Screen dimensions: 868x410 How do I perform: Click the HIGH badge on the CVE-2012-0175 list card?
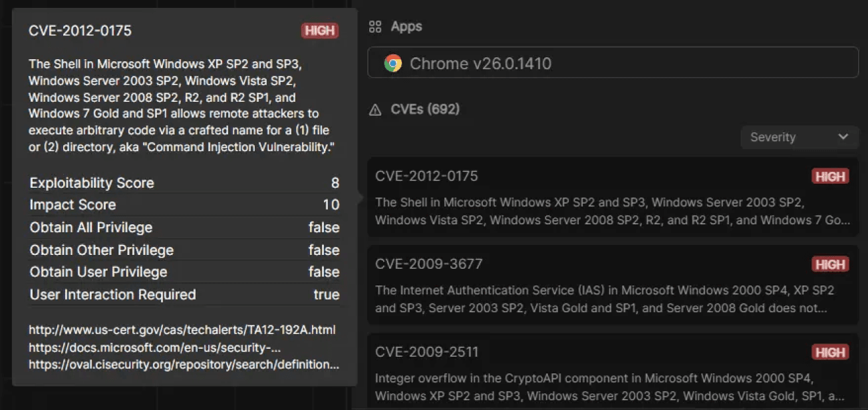click(829, 176)
